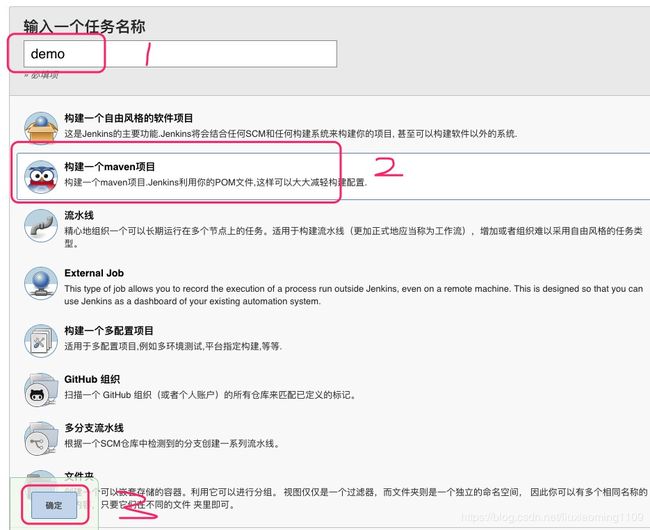The width and height of the screenshot is (650, 530).
Task: Select the GitHub 组织 title
Action: (92, 379)
